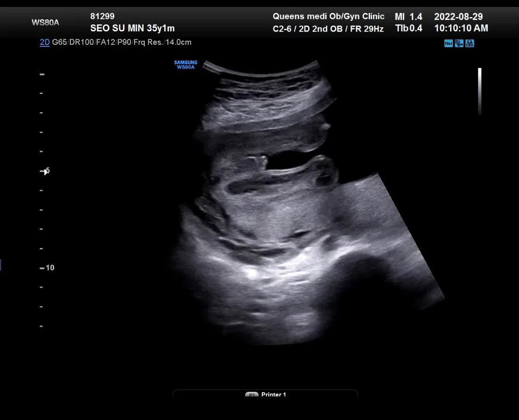The height and width of the screenshot is (420, 519).
Task: Click the G65 gain parameter
Action: click(x=59, y=43)
